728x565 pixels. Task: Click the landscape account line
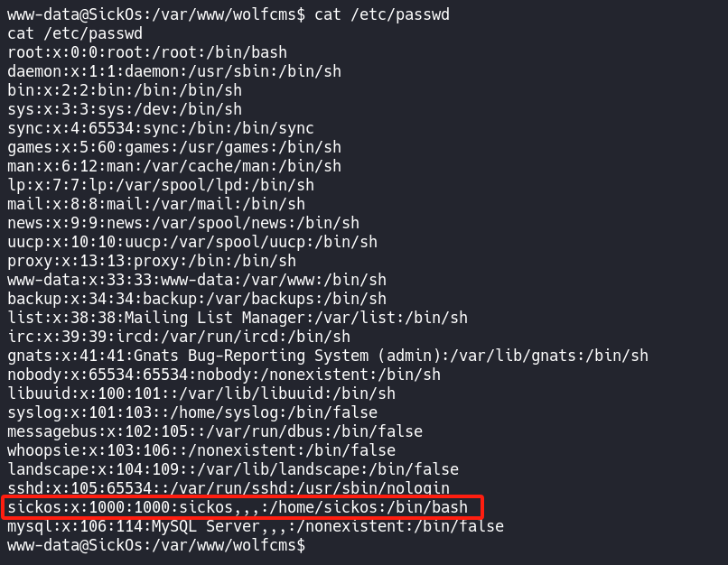tap(233, 469)
